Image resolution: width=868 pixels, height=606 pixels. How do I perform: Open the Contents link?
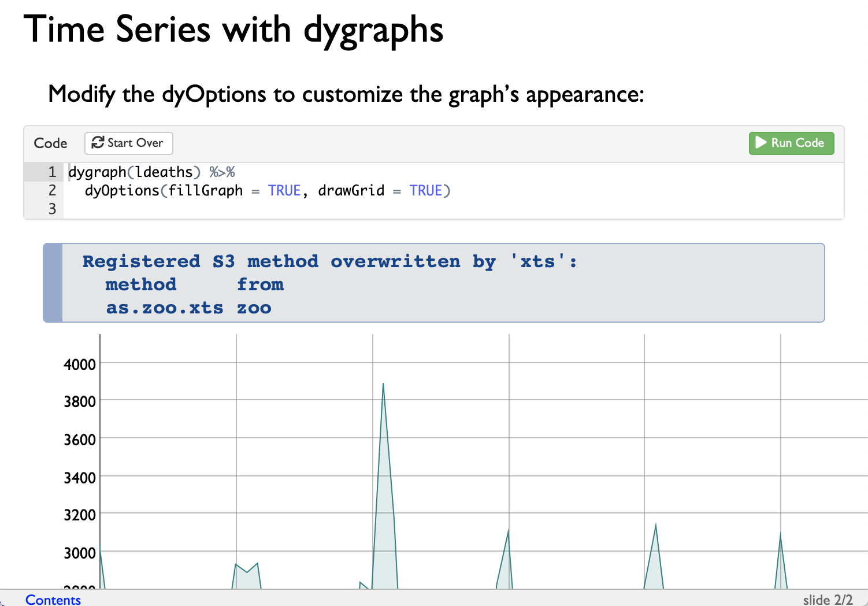click(x=53, y=600)
